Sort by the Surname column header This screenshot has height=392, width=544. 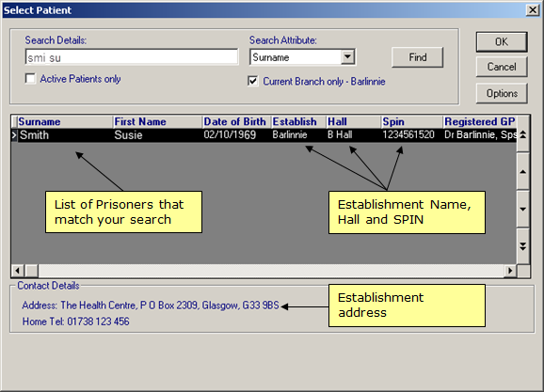(x=65, y=121)
